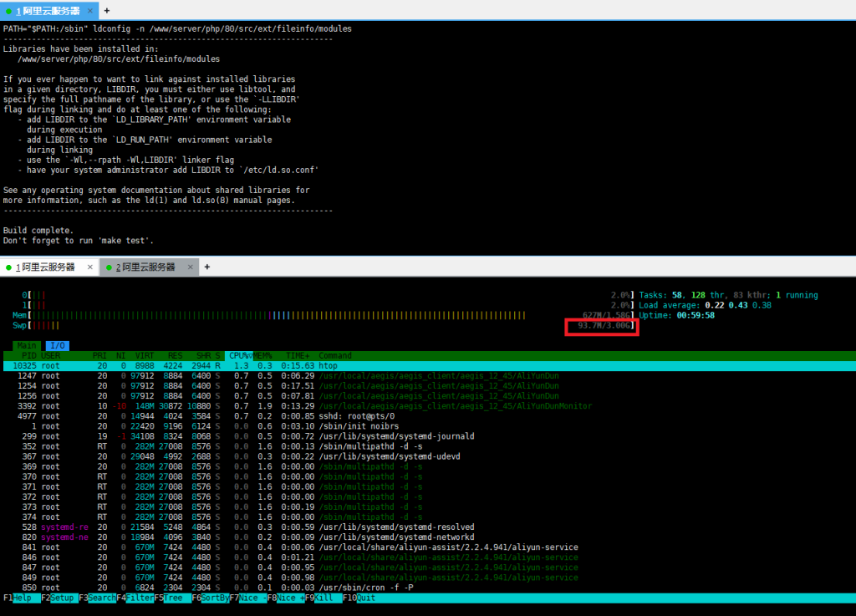Sort by CPU% column header

click(240, 356)
